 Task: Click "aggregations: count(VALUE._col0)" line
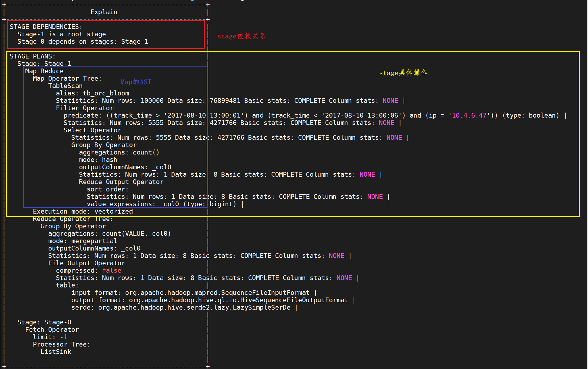pos(109,234)
